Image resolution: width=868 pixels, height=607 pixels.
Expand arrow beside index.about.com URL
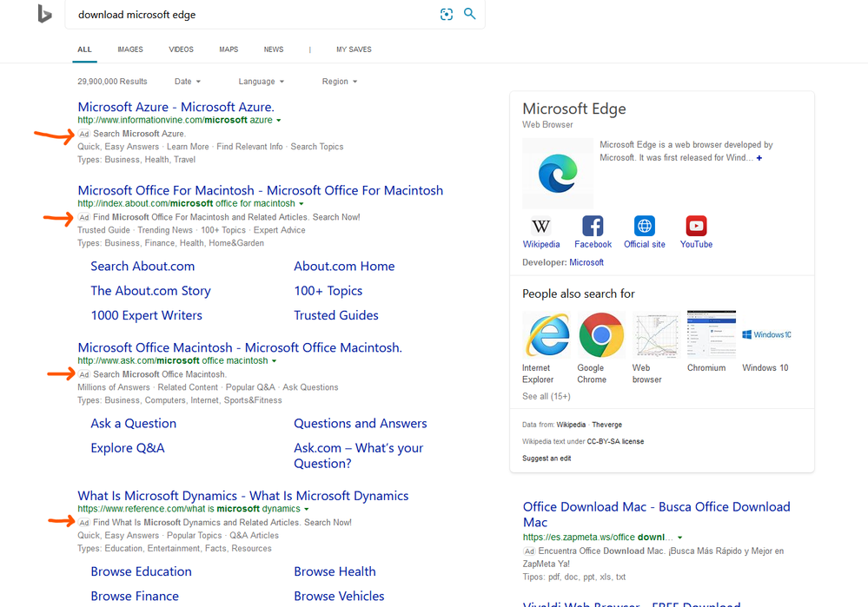pyautogui.click(x=301, y=203)
